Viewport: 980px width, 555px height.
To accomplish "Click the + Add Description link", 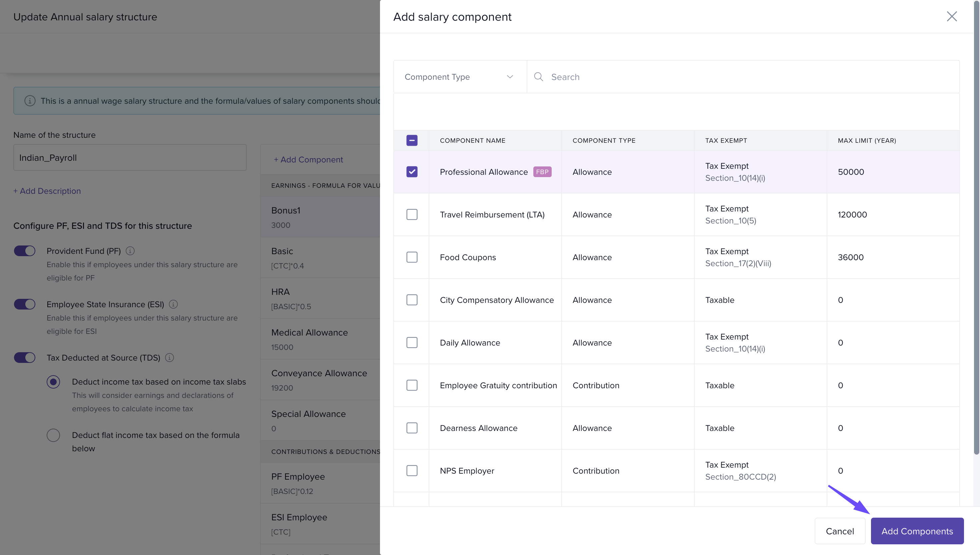I will pyautogui.click(x=47, y=191).
